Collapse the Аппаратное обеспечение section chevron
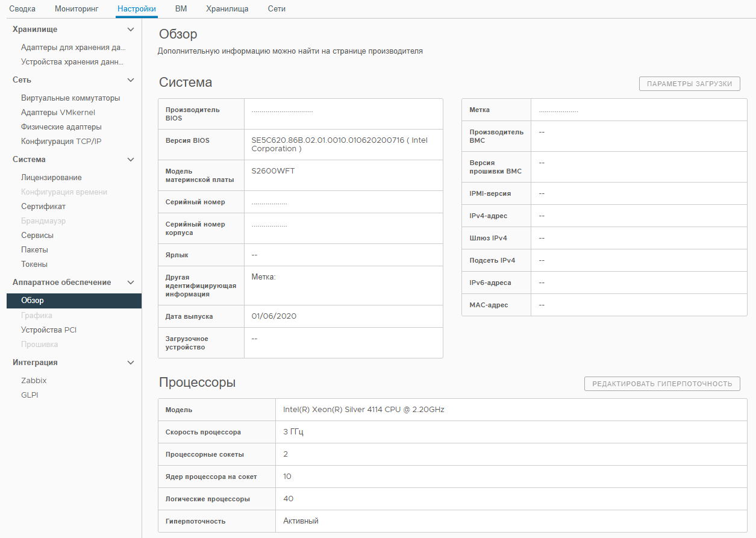Image resolution: width=756 pixels, height=538 pixels. 131,283
